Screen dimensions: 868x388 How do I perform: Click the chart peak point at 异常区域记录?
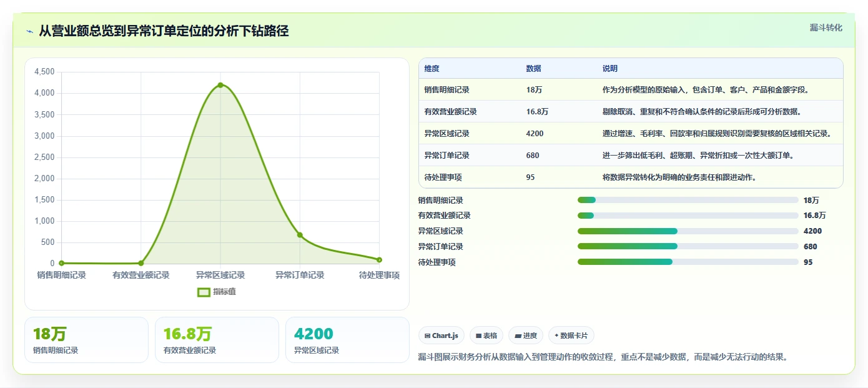[220, 85]
